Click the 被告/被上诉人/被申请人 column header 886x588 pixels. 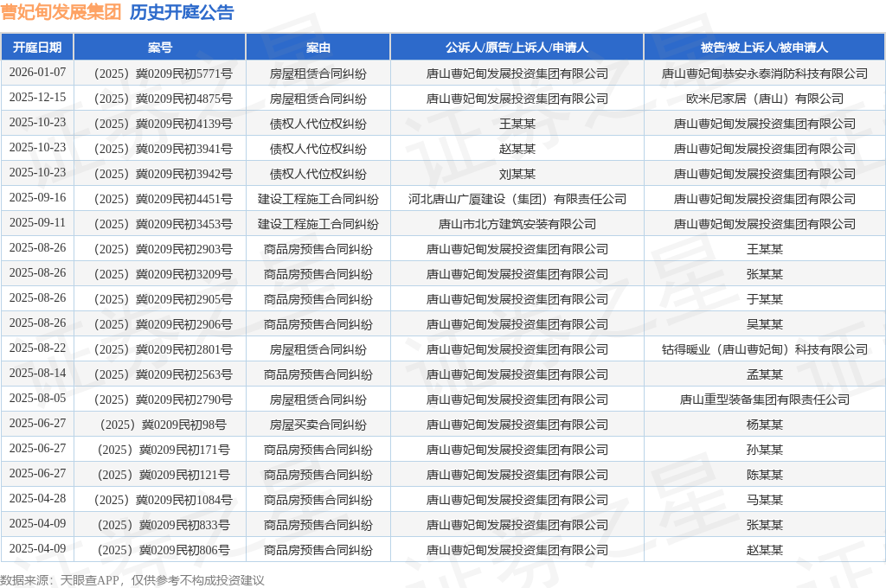pyautogui.click(x=764, y=48)
